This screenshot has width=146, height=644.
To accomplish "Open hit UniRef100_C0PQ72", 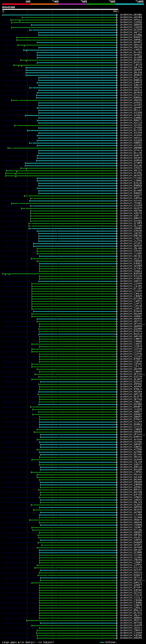I will (x=131, y=50).
